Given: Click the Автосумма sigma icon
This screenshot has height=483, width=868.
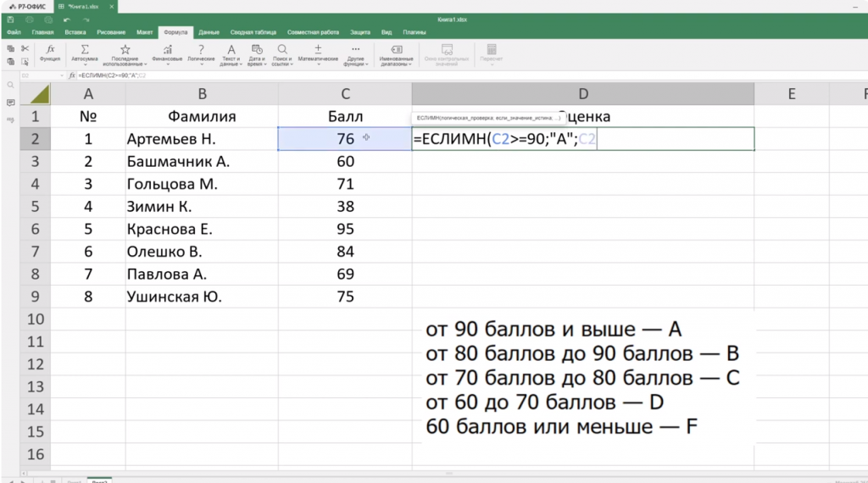Looking at the screenshot, I should click(85, 50).
